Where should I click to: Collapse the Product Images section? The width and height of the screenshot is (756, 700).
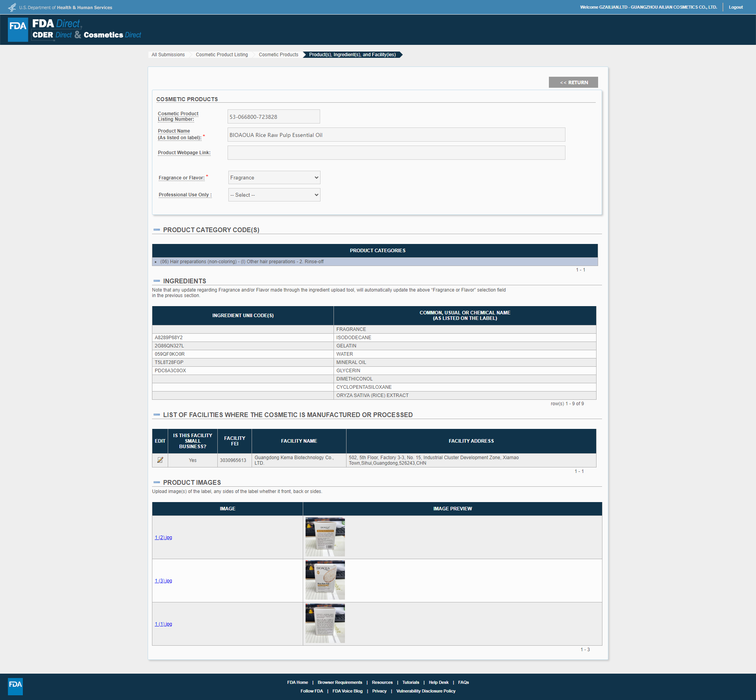point(157,482)
